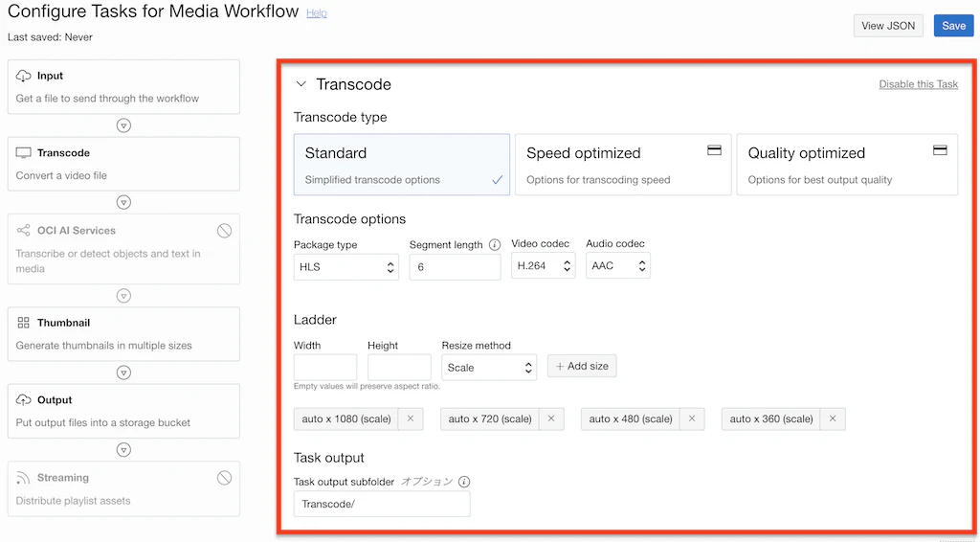
Task: Open the Resize method Scale dropdown
Action: point(489,368)
